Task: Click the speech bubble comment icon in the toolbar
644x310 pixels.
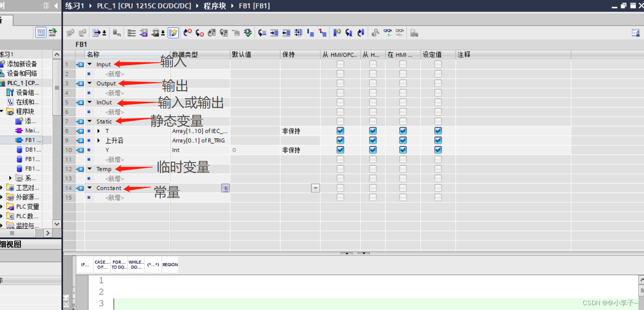Action: [158, 33]
